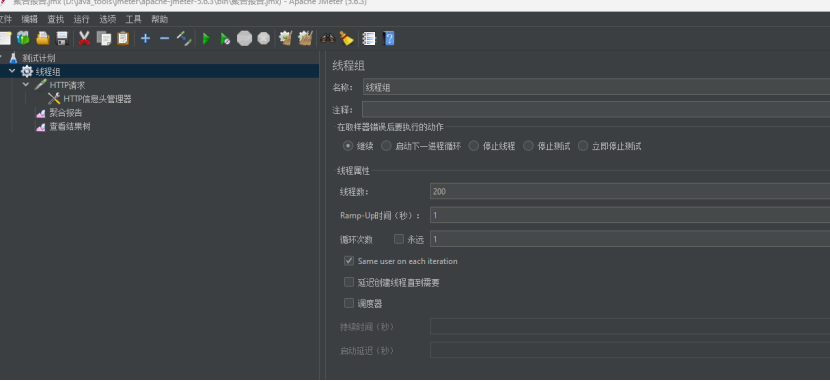Start the test with green play icon

coord(206,38)
